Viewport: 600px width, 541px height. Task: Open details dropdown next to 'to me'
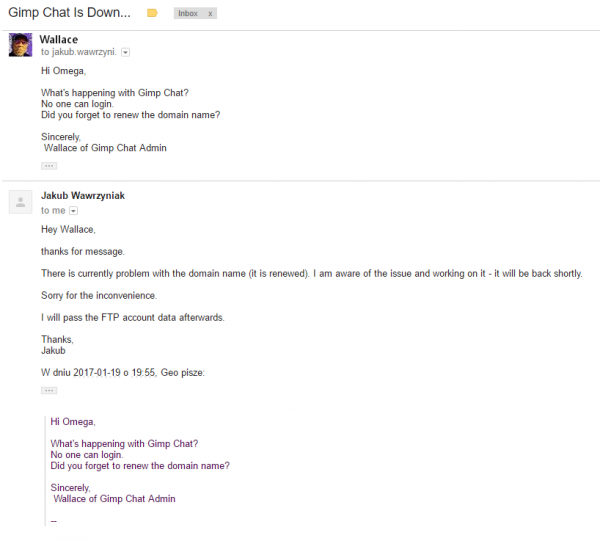click(73, 211)
